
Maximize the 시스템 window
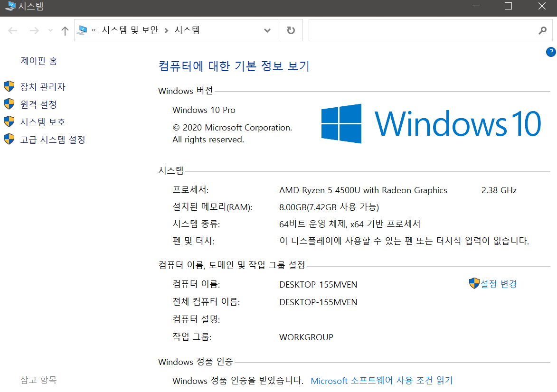pos(509,6)
